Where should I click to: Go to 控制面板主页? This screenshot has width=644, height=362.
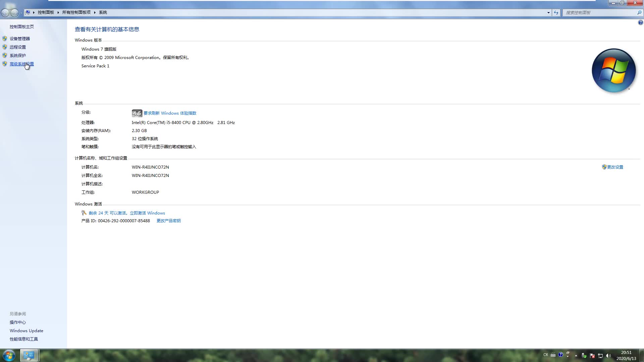pyautogui.click(x=21, y=26)
